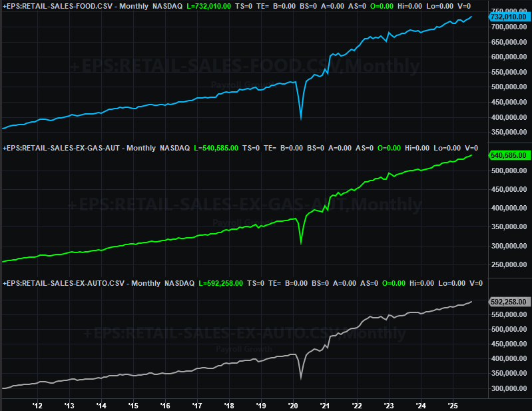
Task: Click the green O=0.00 value in top panel header
Action: coord(388,6)
